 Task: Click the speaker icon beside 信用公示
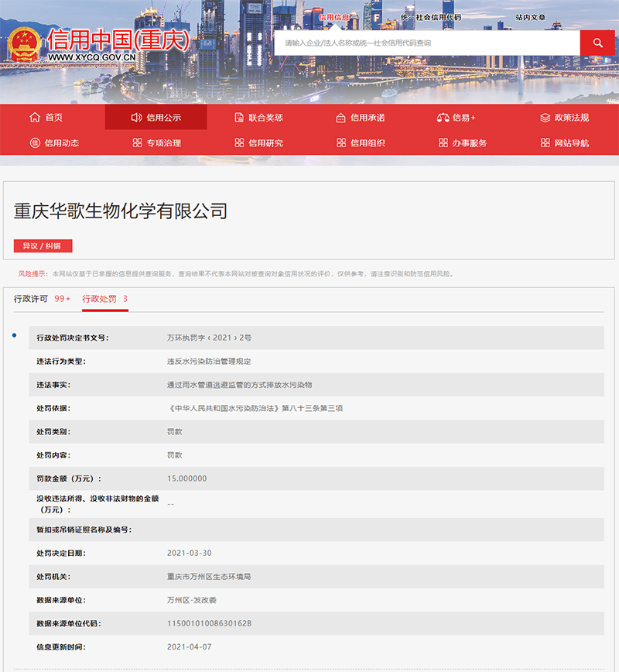(136, 118)
